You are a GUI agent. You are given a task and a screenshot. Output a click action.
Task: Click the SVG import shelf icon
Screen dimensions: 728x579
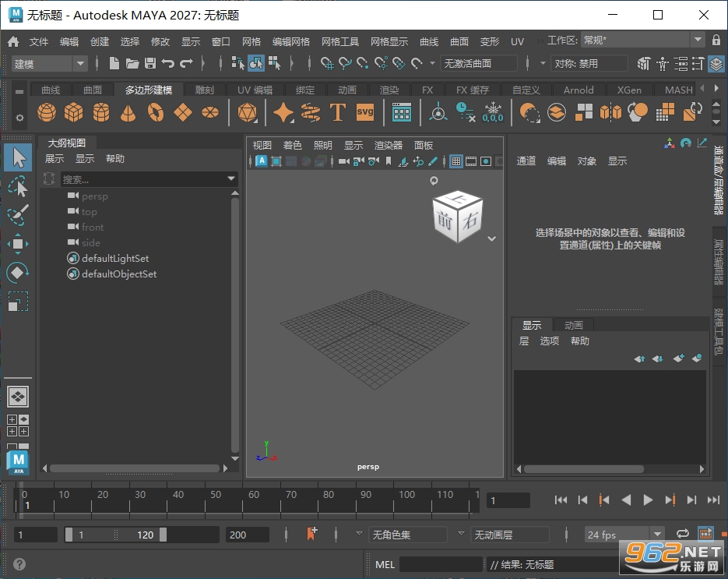(x=365, y=112)
